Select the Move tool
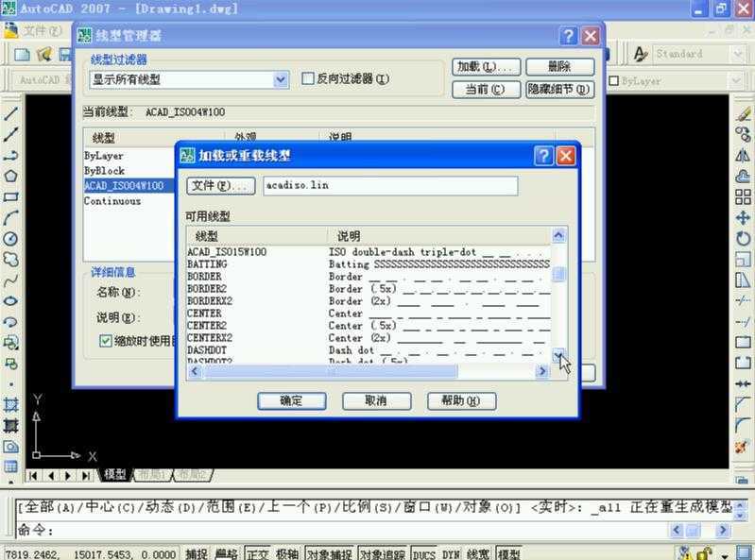Viewport: 755px width, 560px height. [x=743, y=217]
